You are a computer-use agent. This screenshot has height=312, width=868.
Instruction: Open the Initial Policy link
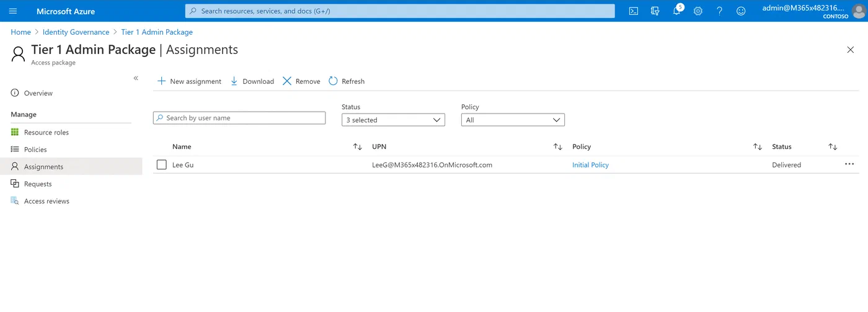[x=590, y=165]
